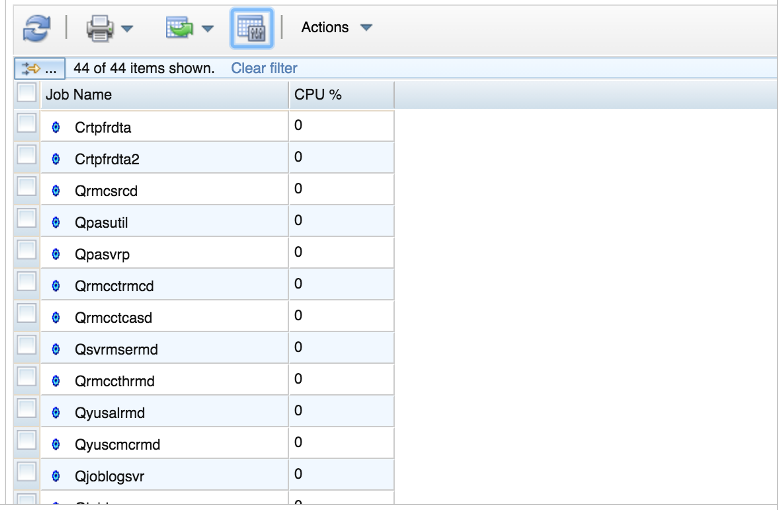Open the Qsvrmsermd job entry
This screenshot has height=510, width=780.
click(x=116, y=349)
